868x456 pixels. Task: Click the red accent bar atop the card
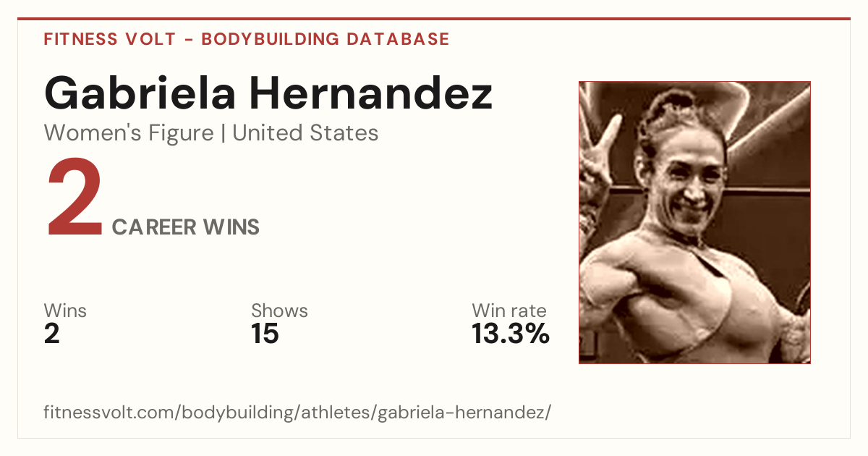[434, 19]
